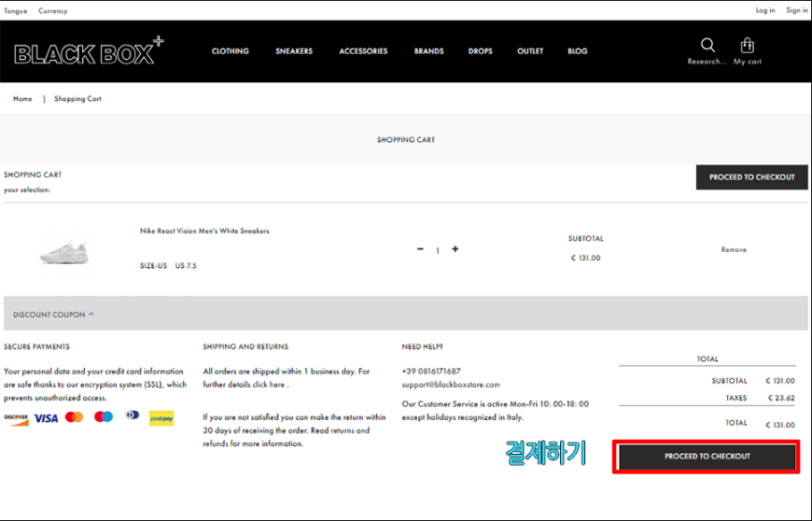Click the quantity value 1
812x521 pixels.
[x=438, y=250]
